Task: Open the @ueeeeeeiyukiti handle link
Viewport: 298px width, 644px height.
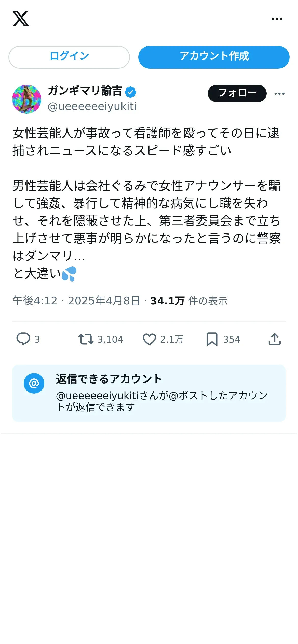Action: 92,106
